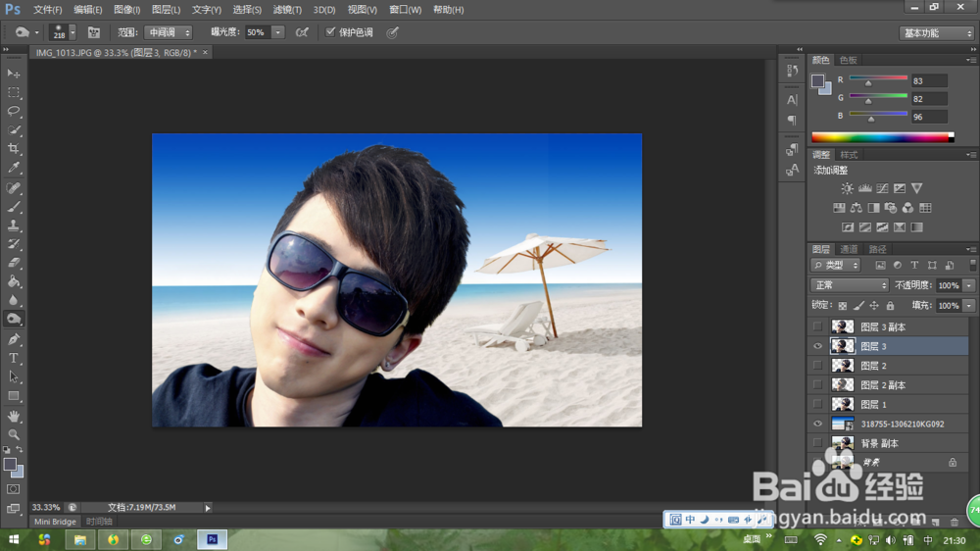Image resolution: width=980 pixels, height=551 pixels.
Task: Show the 图层 2 layer
Action: 817,366
